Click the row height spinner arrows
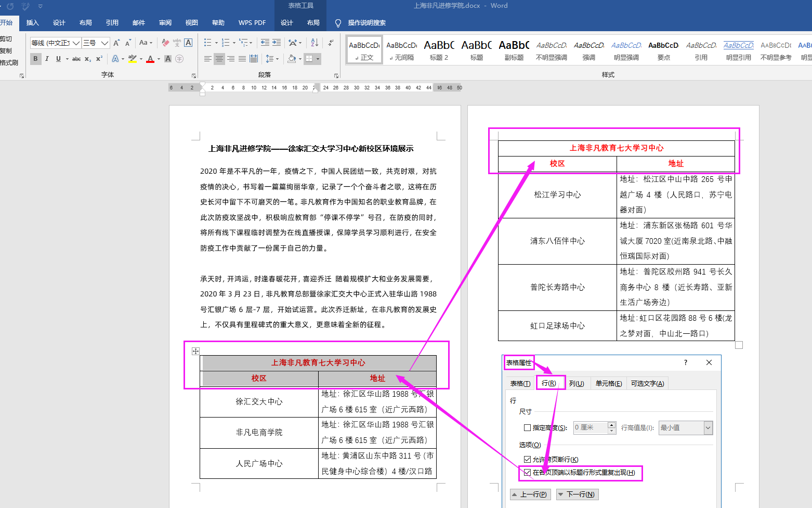 click(612, 427)
